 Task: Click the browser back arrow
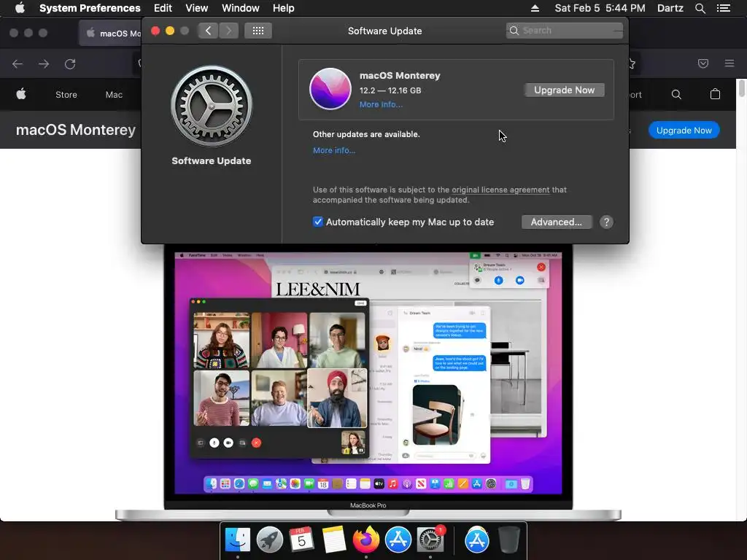tap(18, 64)
